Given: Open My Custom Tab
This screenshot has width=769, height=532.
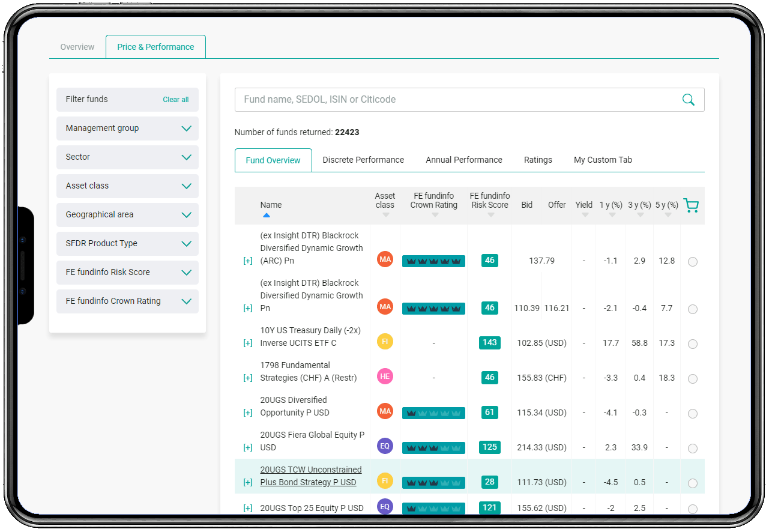Looking at the screenshot, I should [x=603, y=160].
